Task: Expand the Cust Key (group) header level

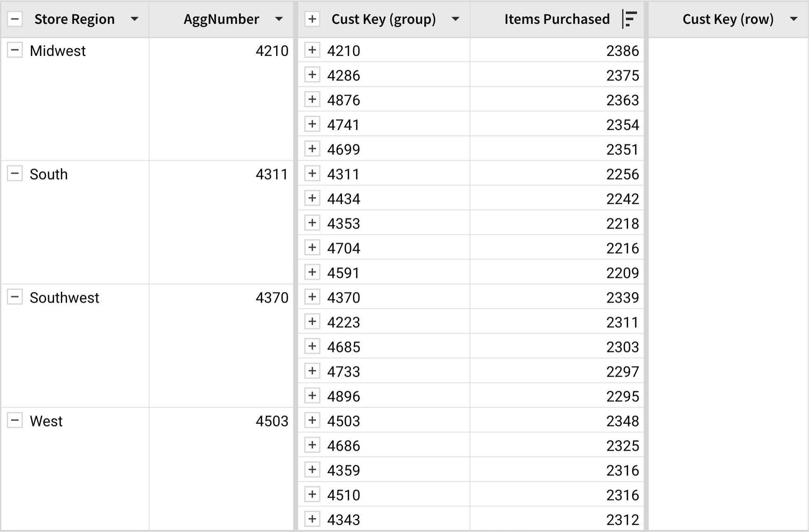Action: tap(312, 19)
